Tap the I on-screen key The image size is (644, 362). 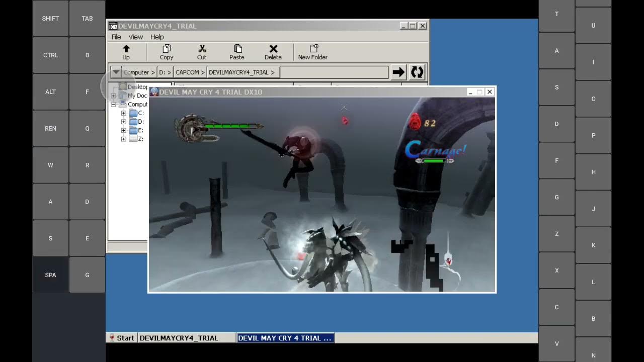[593, 62]
